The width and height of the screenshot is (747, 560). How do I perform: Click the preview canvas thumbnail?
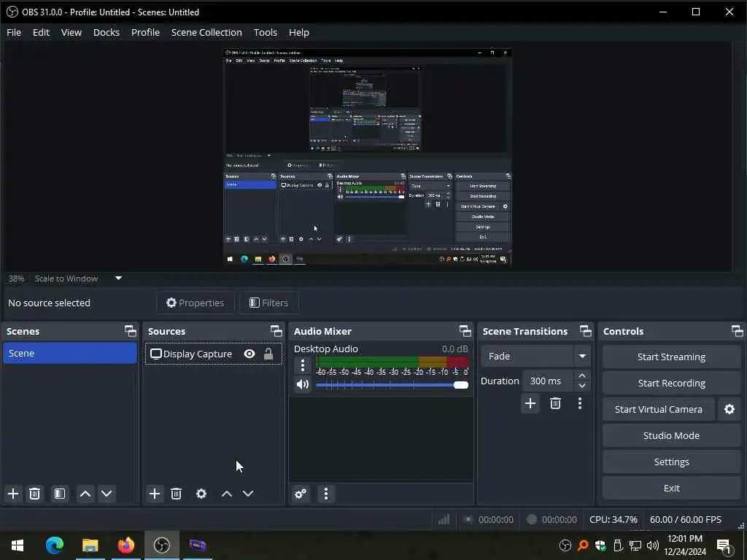pos(368,156)
